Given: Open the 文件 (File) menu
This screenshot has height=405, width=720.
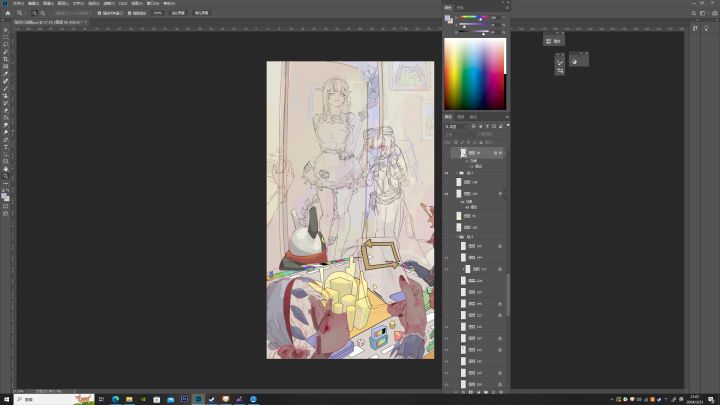Looking at the screenshot, I should click(x=18, y=3).
